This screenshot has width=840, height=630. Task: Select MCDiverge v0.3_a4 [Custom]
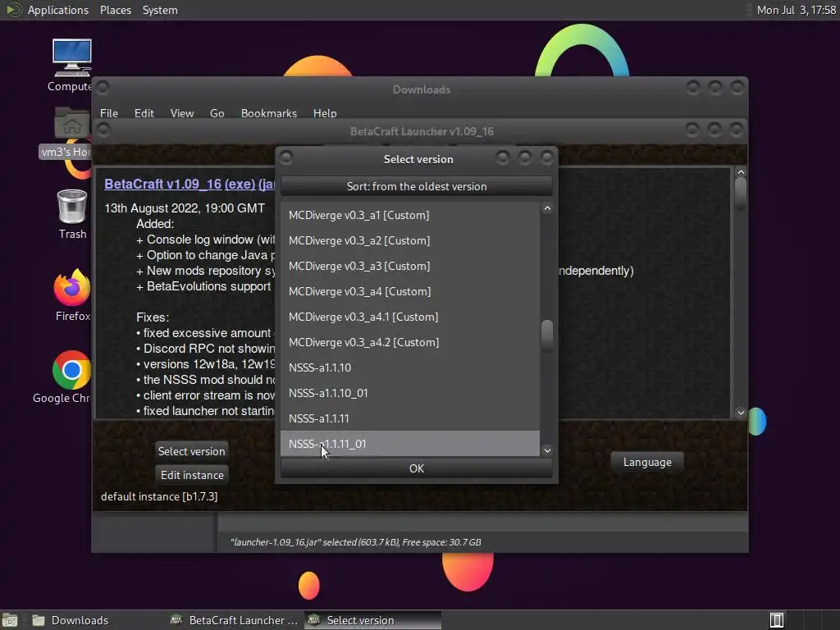point(410,291)
